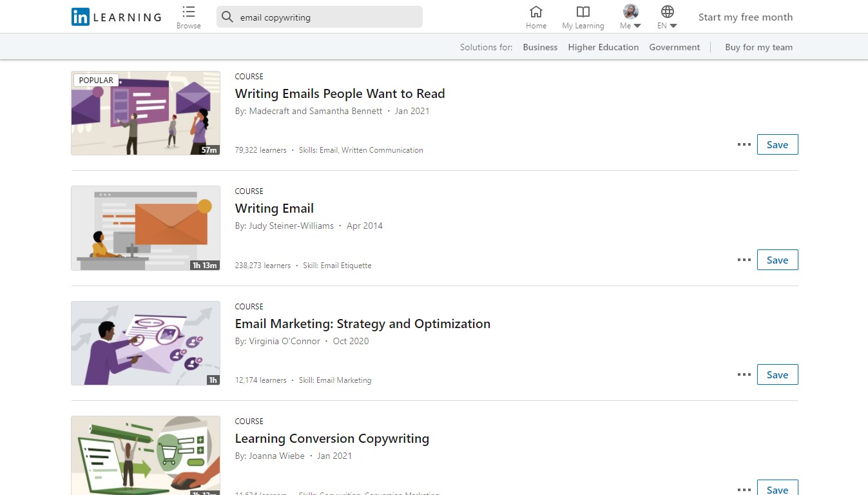Click Start my free month
The height and width of the screenshot is (495, 868).
pos(745,17)
